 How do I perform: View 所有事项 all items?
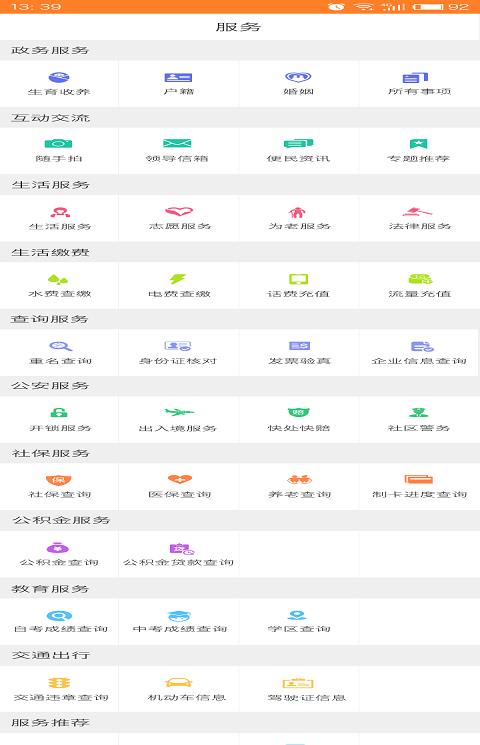(x=419, y=84)
